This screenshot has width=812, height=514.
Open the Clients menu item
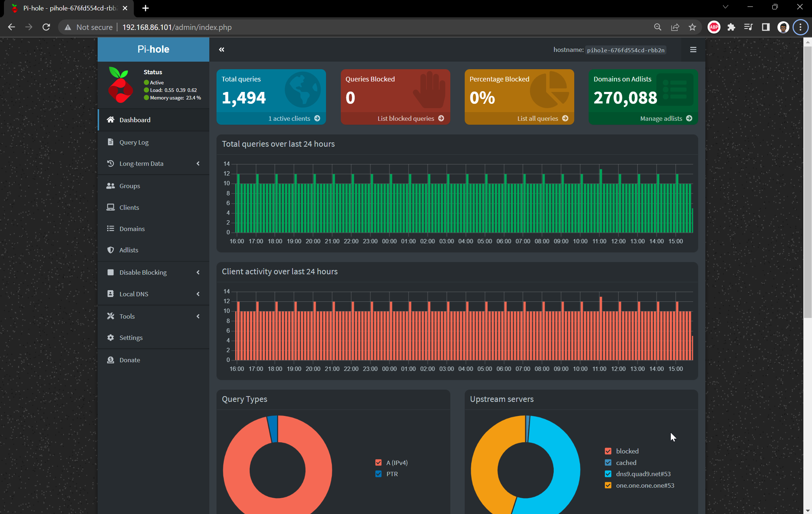153,207
